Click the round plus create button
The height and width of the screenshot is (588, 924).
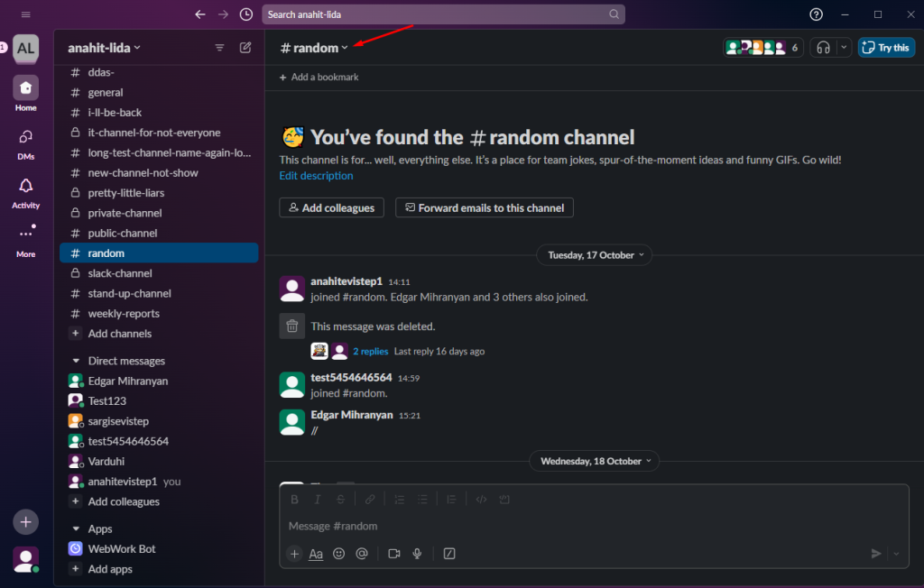point(25,522)
